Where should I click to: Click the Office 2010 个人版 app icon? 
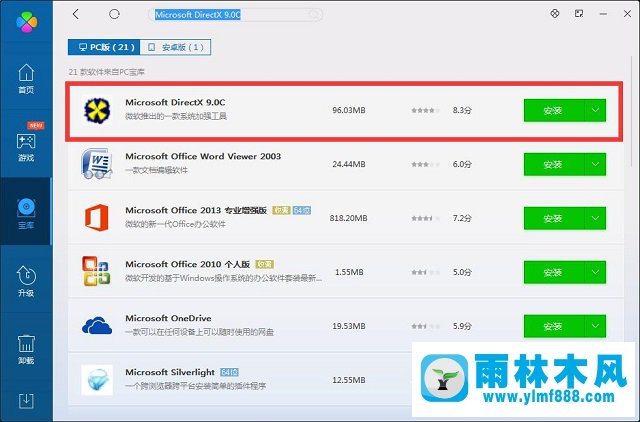[x=96, y=271]
